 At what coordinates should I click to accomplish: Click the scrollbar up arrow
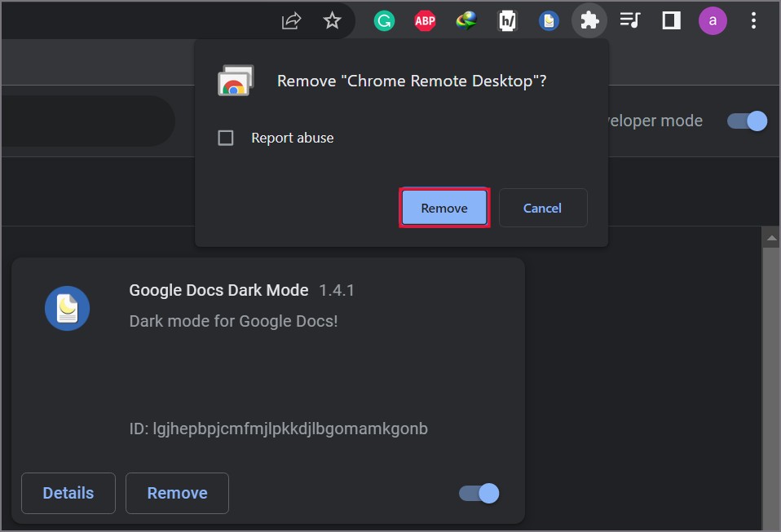click(771, 238)
